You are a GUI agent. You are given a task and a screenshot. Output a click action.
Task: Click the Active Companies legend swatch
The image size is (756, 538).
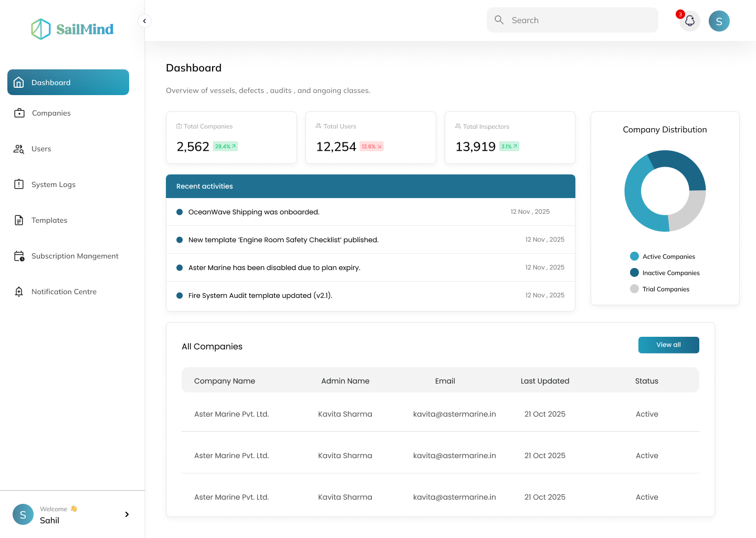click(x=634, y=256)
